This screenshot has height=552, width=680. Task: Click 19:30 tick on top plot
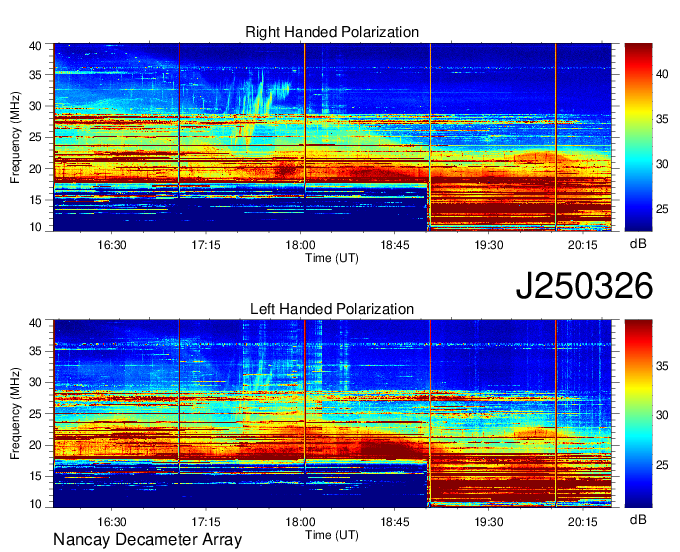(x=489, y=245)
